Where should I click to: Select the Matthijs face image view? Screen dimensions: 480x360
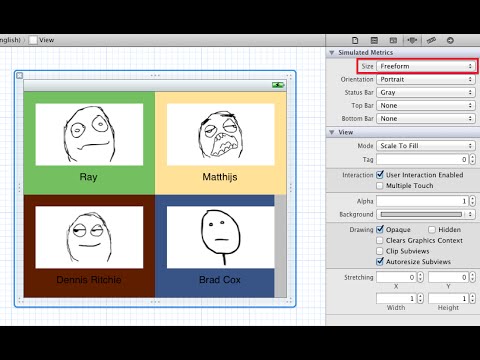point(221,134)
